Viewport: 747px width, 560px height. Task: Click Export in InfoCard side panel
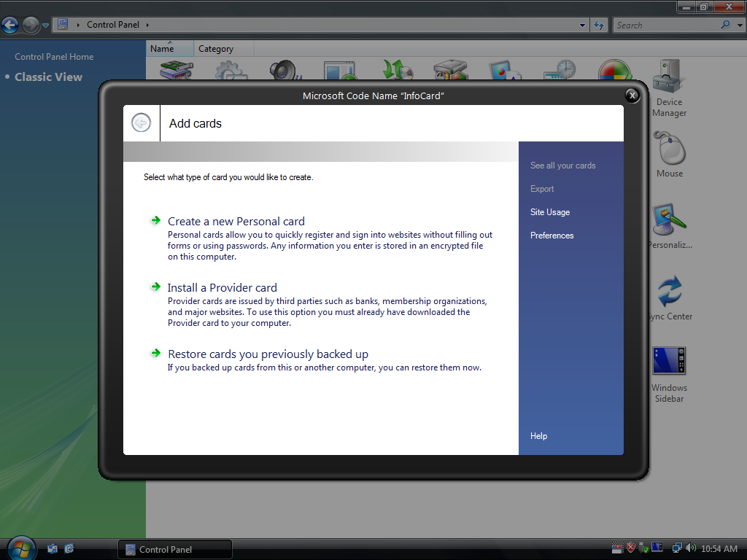point(542,189)
